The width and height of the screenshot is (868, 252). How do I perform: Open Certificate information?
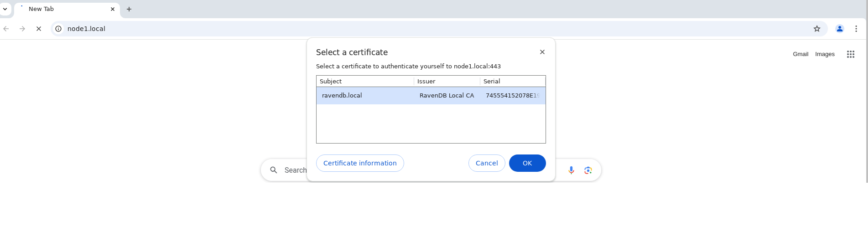[360, 163]
